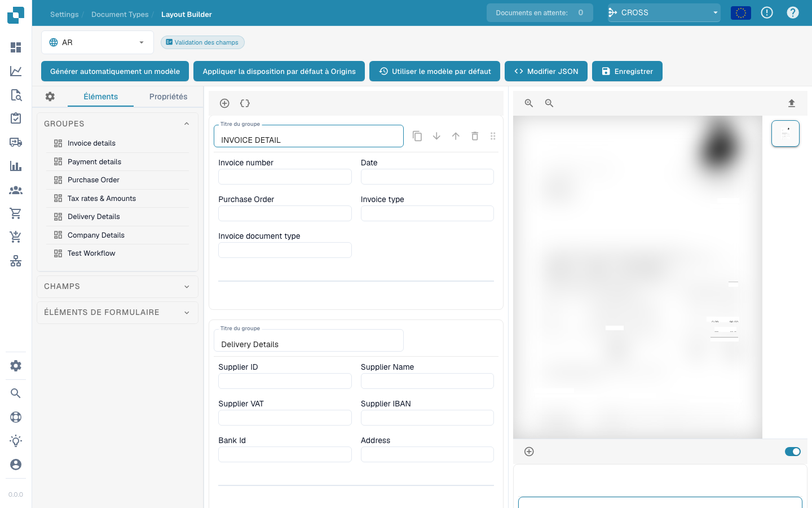Image resolution: width=812 pixels, height=508 pixels.
Task: Click the add element plus icon in the layout toolbar
Action: (x=224, y=103)
